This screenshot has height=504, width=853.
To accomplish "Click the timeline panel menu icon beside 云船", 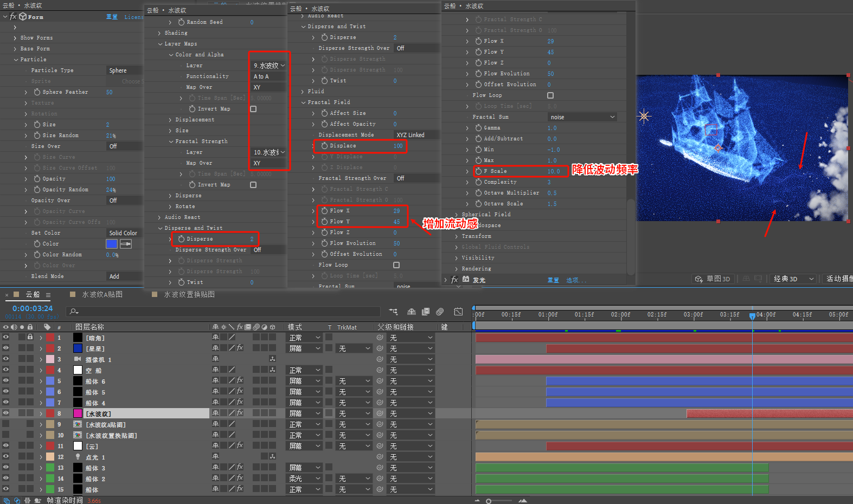I will [48, 295].
